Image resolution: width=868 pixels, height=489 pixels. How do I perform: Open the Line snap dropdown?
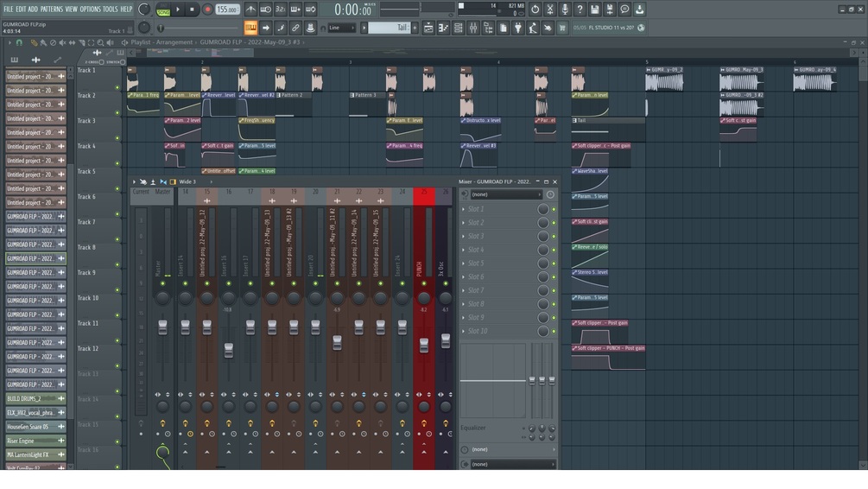(341, 28)
